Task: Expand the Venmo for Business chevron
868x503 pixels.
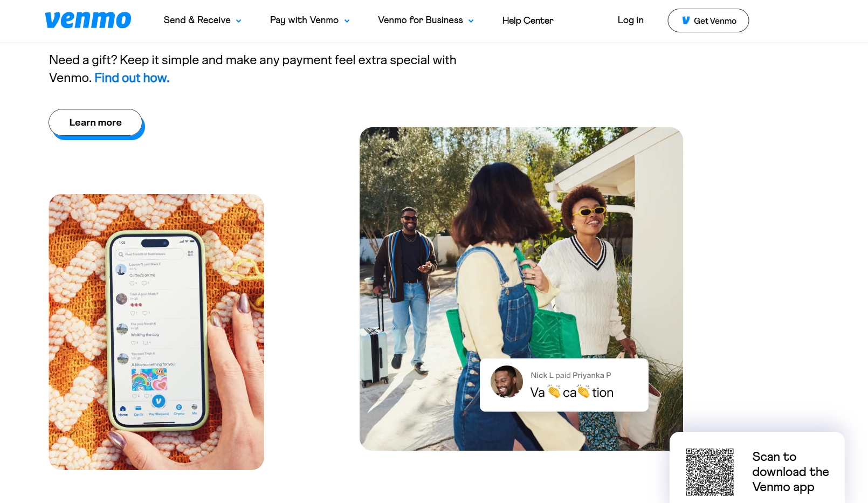Action: [x=471, y=21]
